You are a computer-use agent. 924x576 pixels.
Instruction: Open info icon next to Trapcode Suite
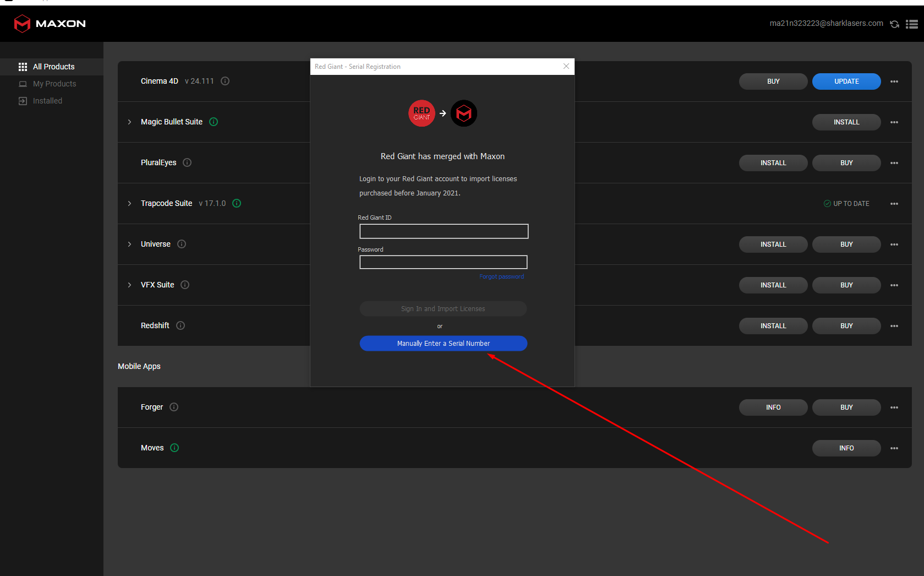coord(237,203)
